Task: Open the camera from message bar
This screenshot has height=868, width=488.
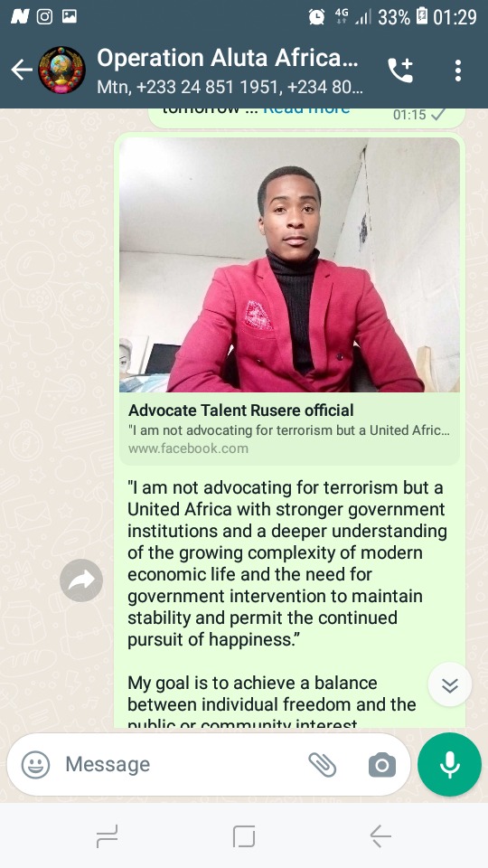Action: tap(381, 765)
